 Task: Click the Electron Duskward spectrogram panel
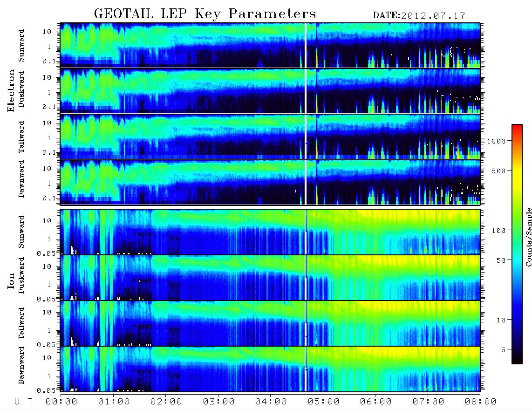point(270,91)
